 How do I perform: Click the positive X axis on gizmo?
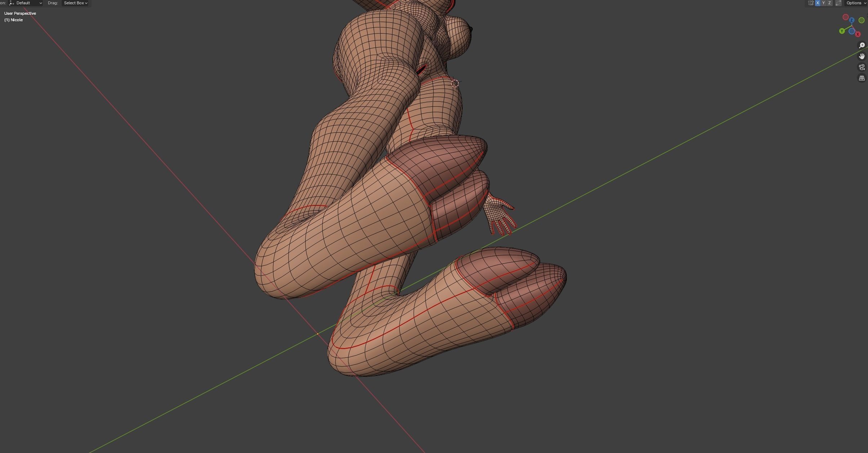(x=858, y=34)
